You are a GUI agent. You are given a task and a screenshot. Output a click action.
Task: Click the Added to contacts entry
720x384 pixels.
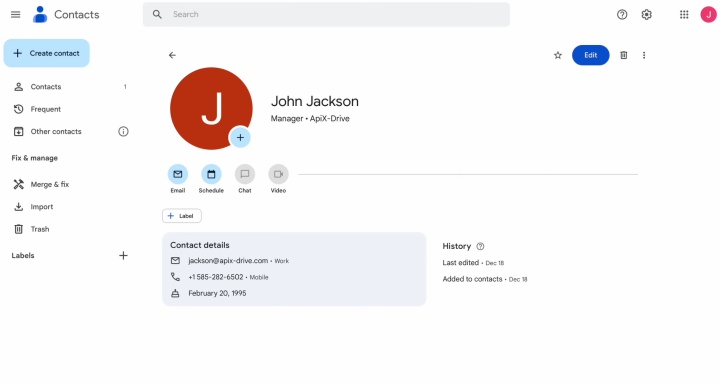485,279
